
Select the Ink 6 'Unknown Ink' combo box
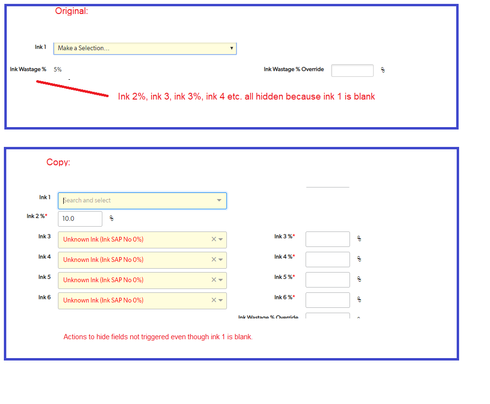click(x=142, y=301)
